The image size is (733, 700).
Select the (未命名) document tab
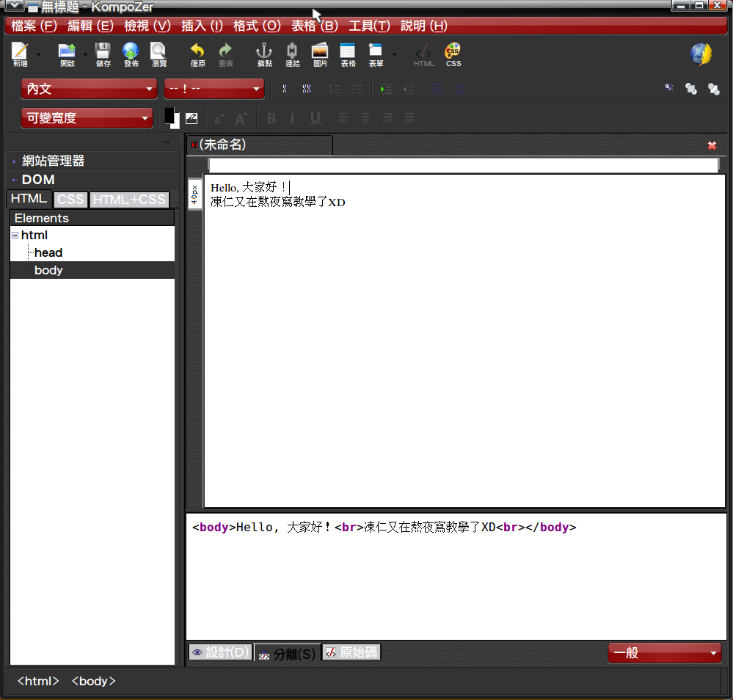point(260,145)
